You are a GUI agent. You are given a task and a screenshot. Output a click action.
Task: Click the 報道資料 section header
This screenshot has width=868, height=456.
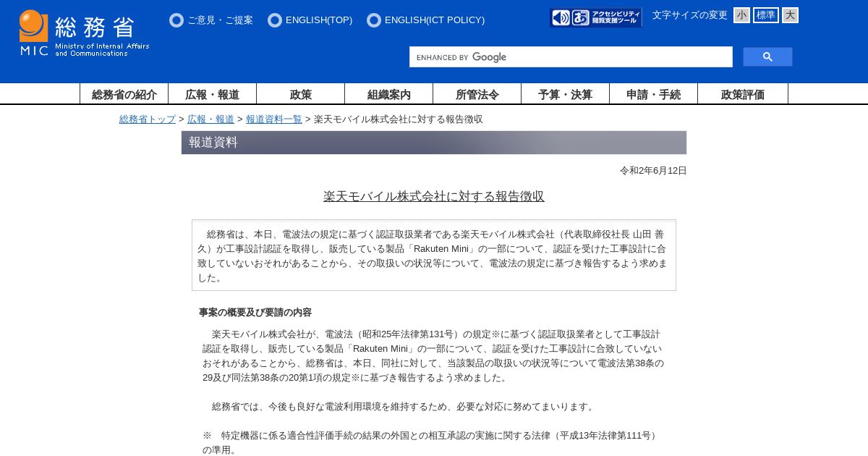pos(434,143)
